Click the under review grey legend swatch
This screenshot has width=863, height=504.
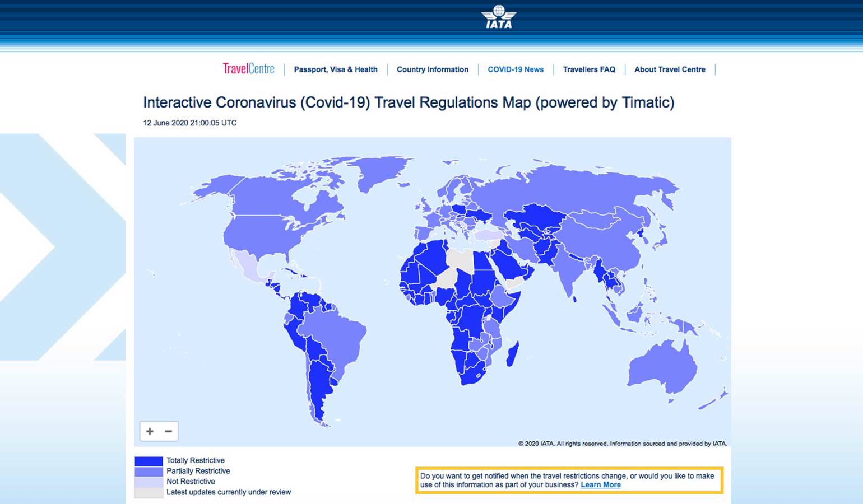149,492
